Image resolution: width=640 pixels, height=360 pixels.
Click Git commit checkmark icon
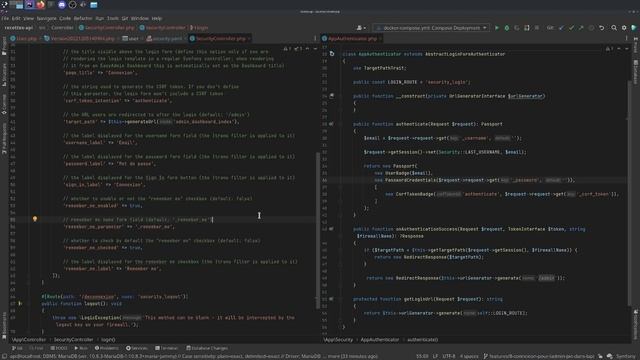click(571, 28)
